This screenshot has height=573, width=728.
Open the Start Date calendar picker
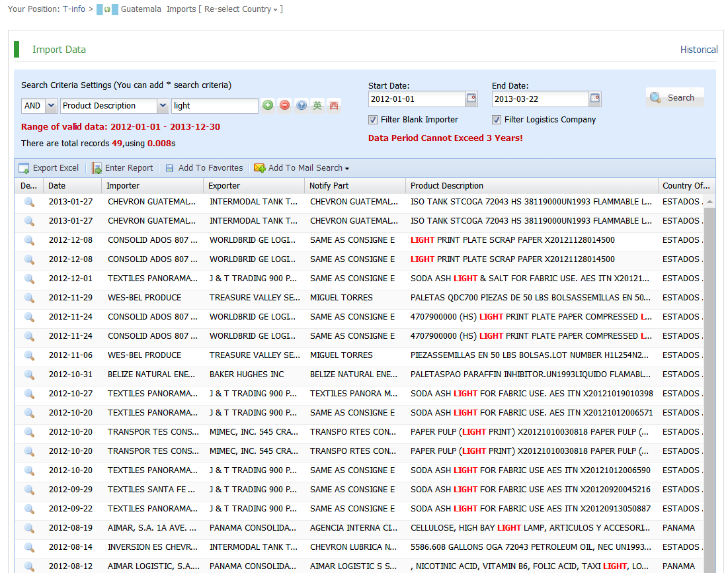[471, 99]
